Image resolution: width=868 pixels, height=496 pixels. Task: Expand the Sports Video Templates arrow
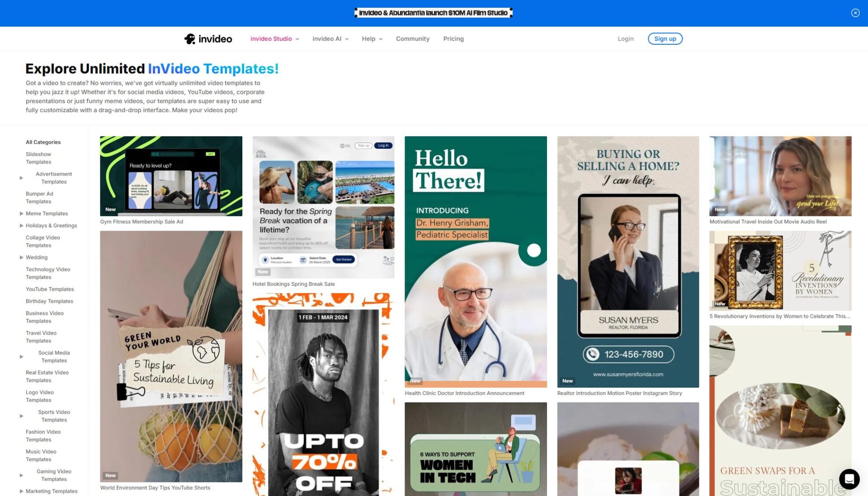21,416
